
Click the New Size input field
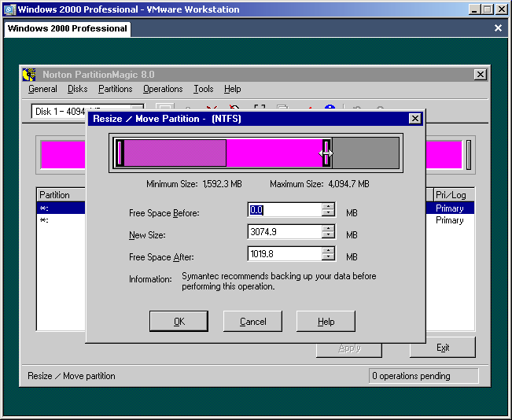coord(285,231)
